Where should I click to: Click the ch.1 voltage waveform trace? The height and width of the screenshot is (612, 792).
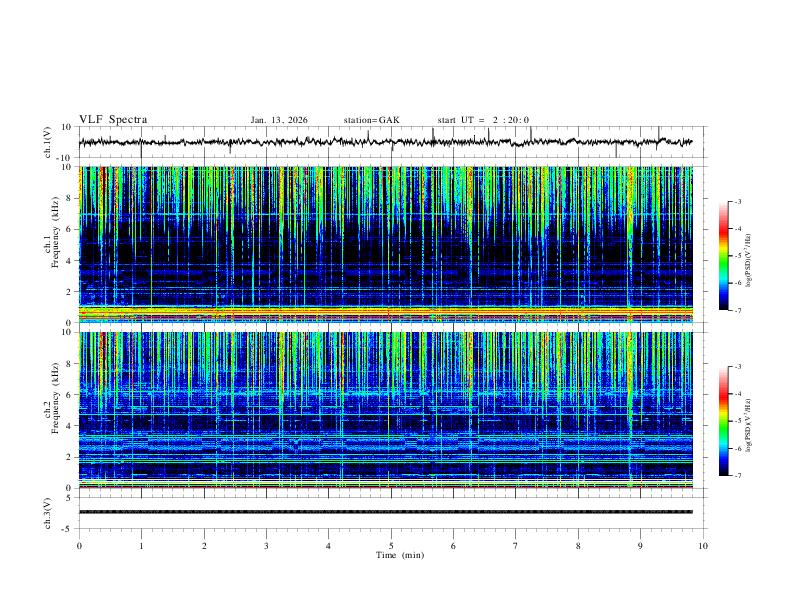point(385,142)
